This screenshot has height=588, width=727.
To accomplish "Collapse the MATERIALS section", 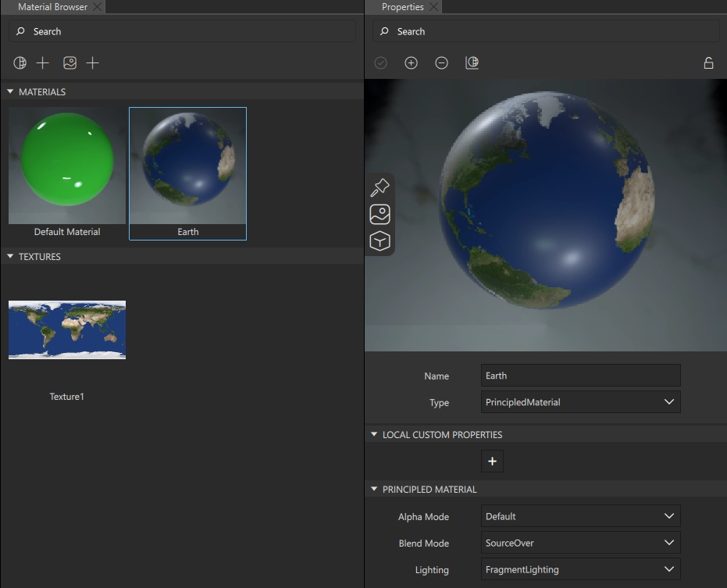I will (x=11, y=92).
